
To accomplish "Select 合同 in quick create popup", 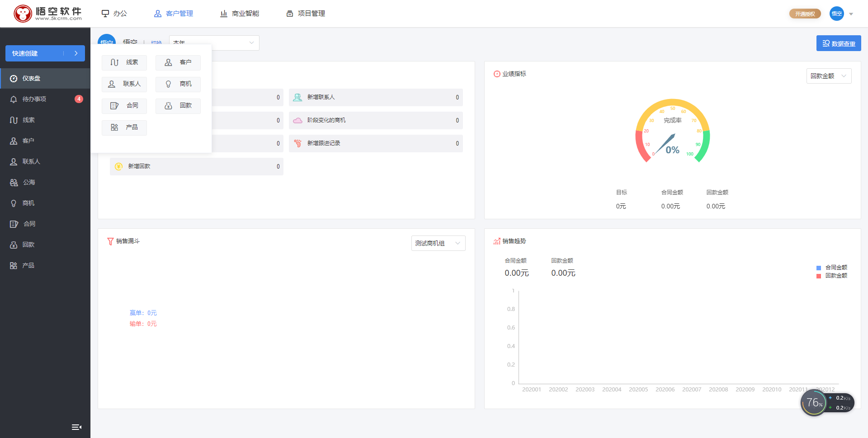I will 124,106.
